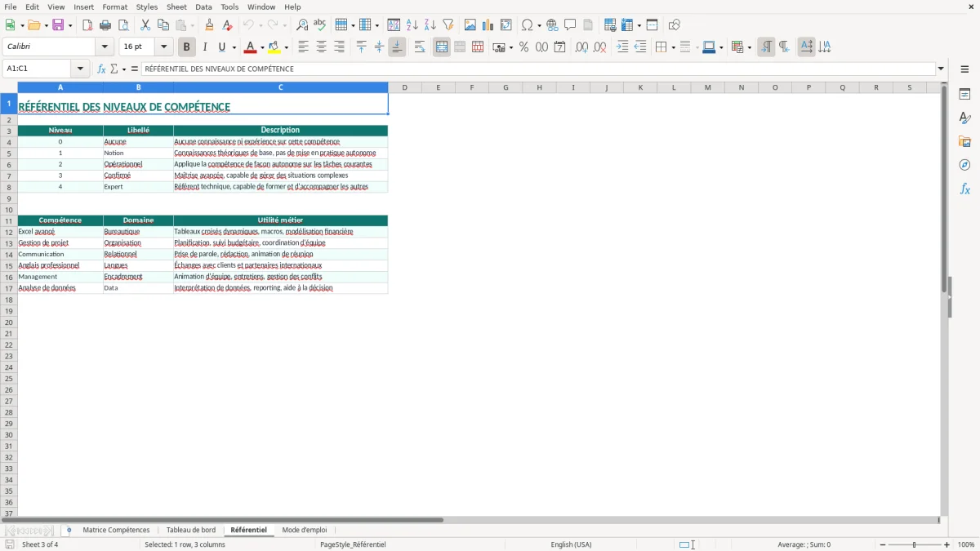The image size is (980, 551).
Task: Click the zoom slider in status bar
Action: pyautogui.click(x=915, y=544)
